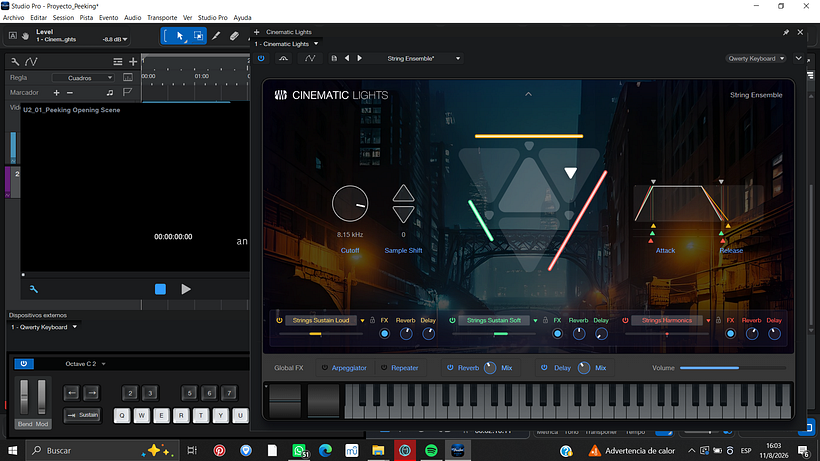Open 1 - Cinematic Lights instance dropdown
820x461 pixels.
click(x=316, y=44)
